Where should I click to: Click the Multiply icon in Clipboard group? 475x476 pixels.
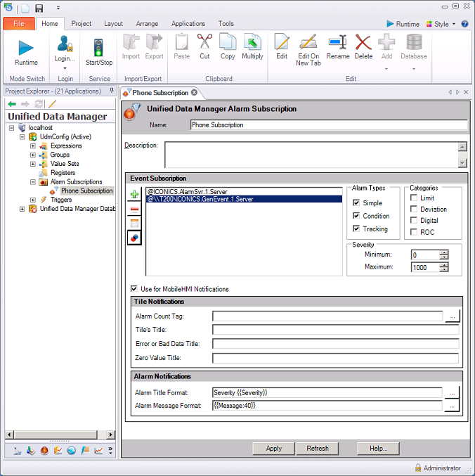[252, 42]
